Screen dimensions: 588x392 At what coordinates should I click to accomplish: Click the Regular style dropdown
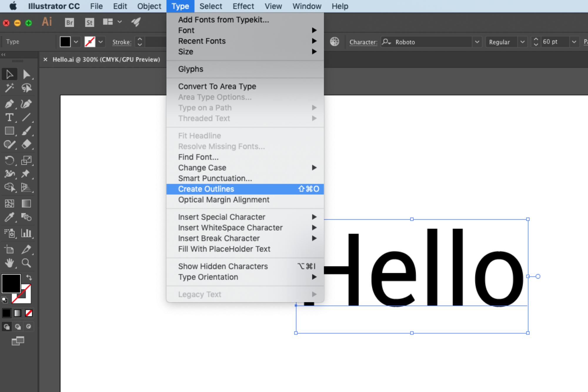505,41
